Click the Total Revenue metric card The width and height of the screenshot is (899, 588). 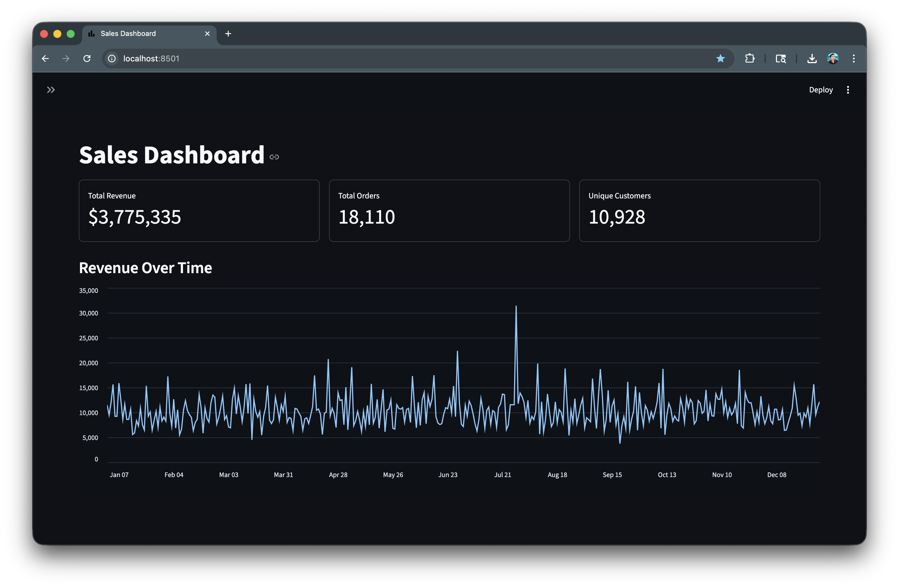pyautogui.click(x=199, y=210)
